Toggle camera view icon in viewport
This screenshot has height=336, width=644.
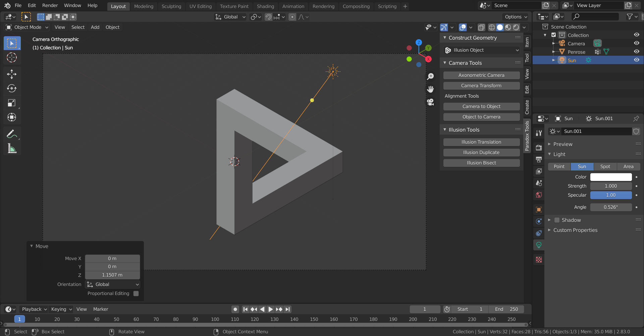(x=430, y=102)
